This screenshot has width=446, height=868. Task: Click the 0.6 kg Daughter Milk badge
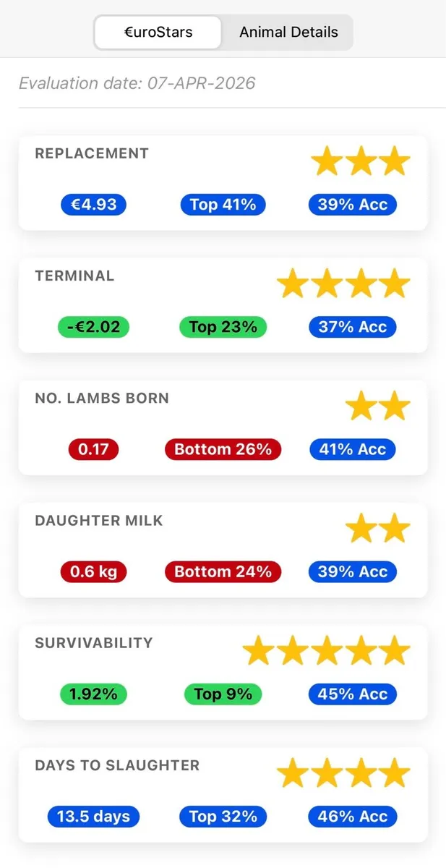93,571
